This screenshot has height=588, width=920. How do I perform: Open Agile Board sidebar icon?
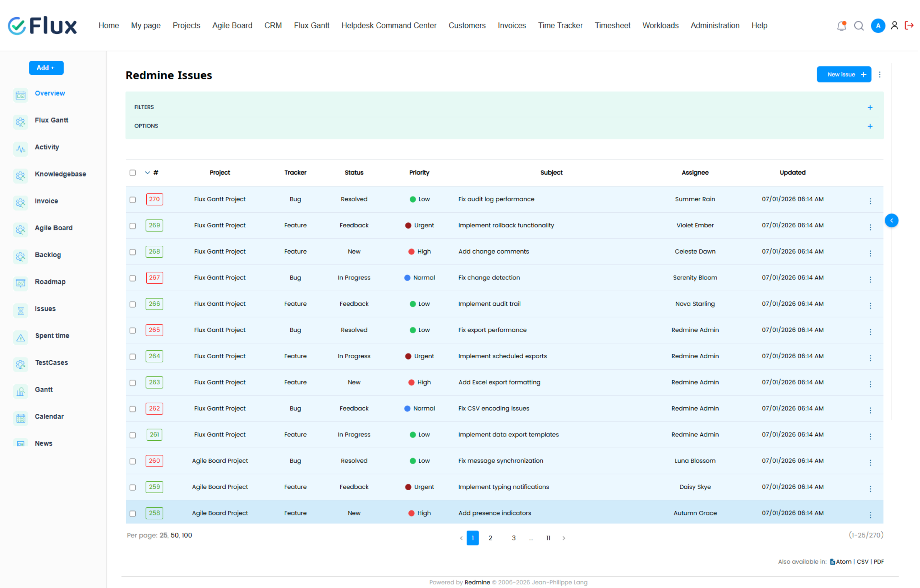pos(20,230)
